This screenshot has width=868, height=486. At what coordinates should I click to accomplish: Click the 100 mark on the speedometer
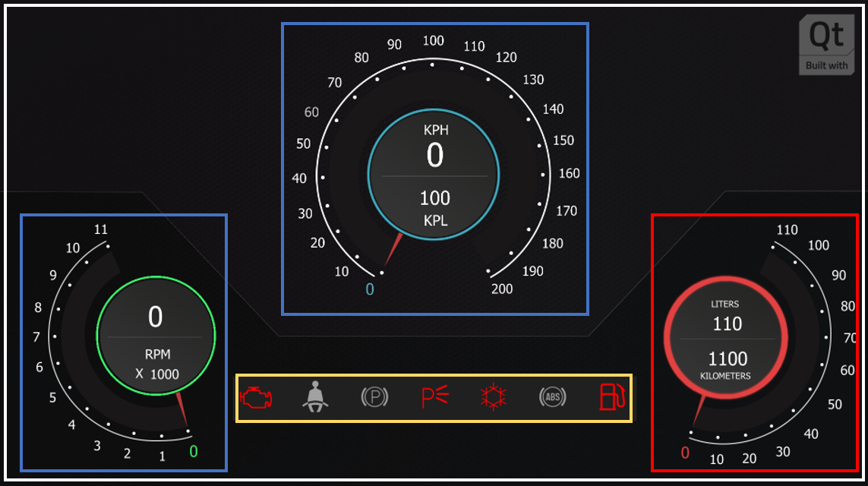tap(434, 41)
